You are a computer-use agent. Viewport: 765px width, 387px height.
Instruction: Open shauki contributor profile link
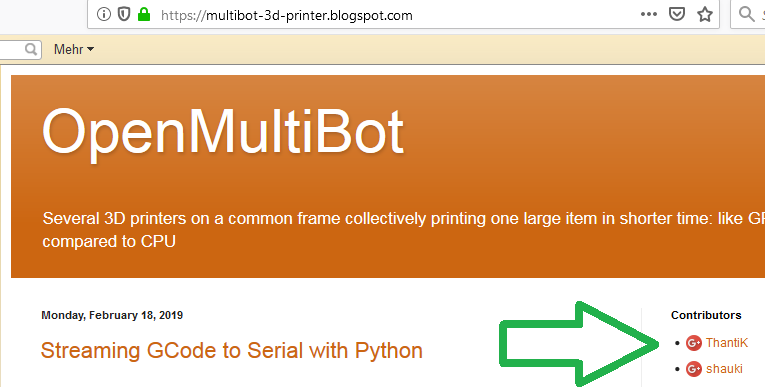[724, 368]
